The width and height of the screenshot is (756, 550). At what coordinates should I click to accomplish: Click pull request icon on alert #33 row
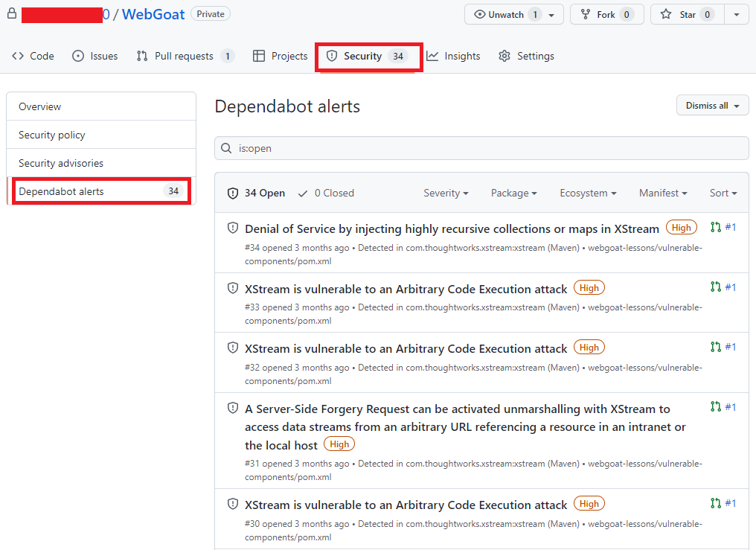point(716,287)
